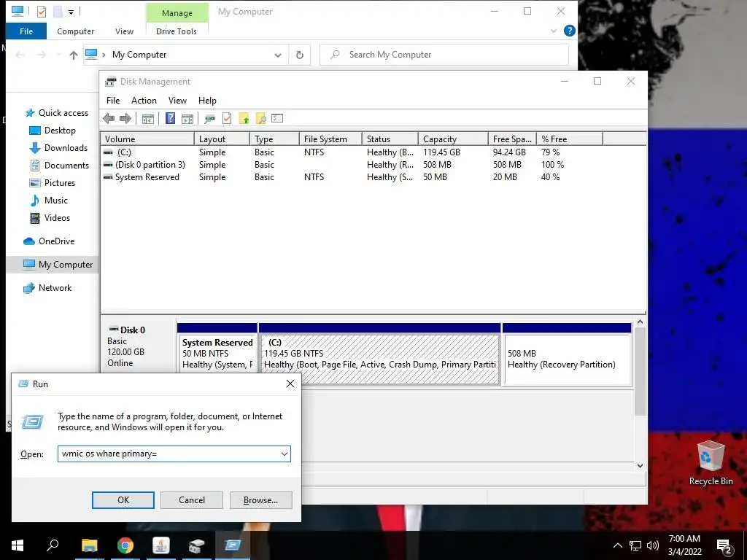Click the Search My Computer box
Viewport: 747px width, 560px height.
pyautogui.click(x=444, y=55)
